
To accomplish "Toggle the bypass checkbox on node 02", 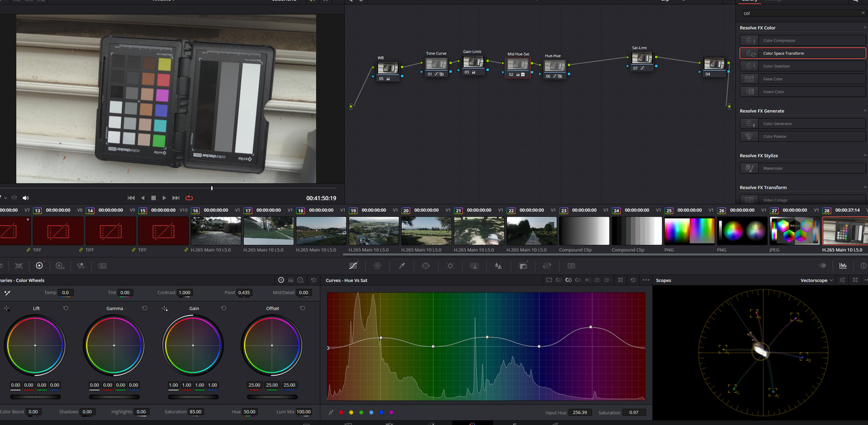I will click(x=523, y=75).
